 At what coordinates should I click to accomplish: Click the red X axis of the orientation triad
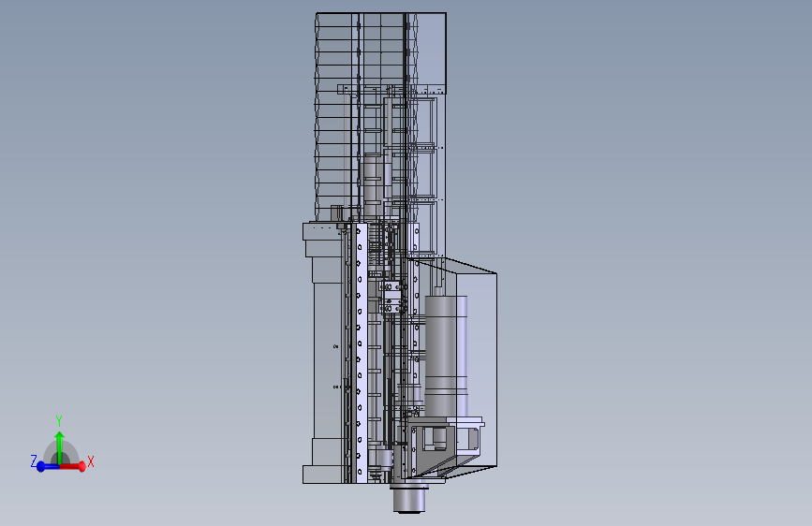74,466
